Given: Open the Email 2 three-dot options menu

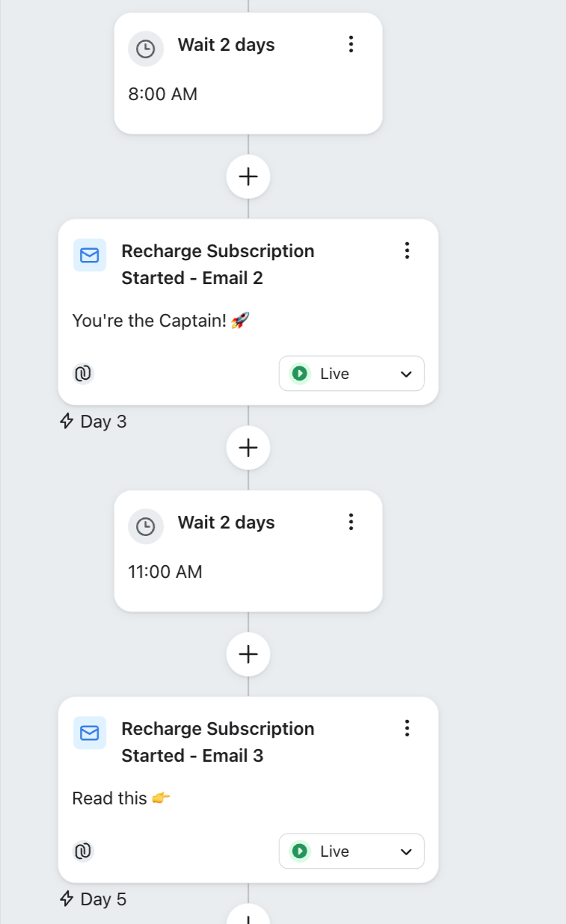Looking at the screenshot, I should (x=407, y=250).
